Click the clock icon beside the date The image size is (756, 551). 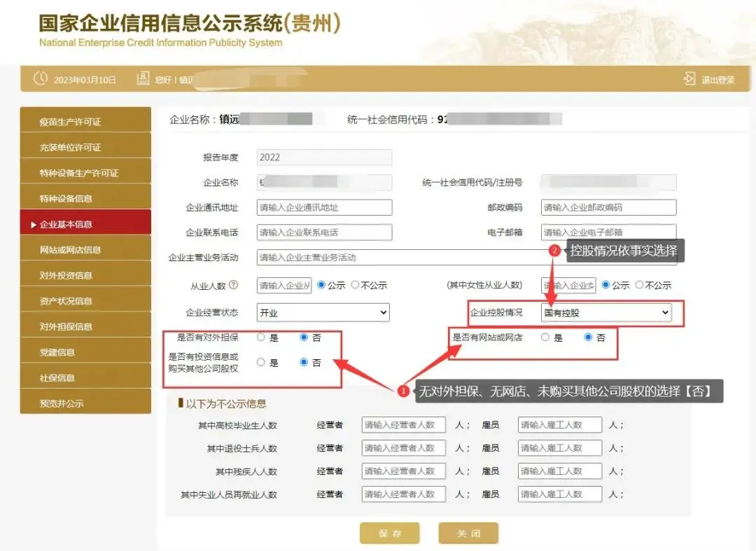[39, 78]
